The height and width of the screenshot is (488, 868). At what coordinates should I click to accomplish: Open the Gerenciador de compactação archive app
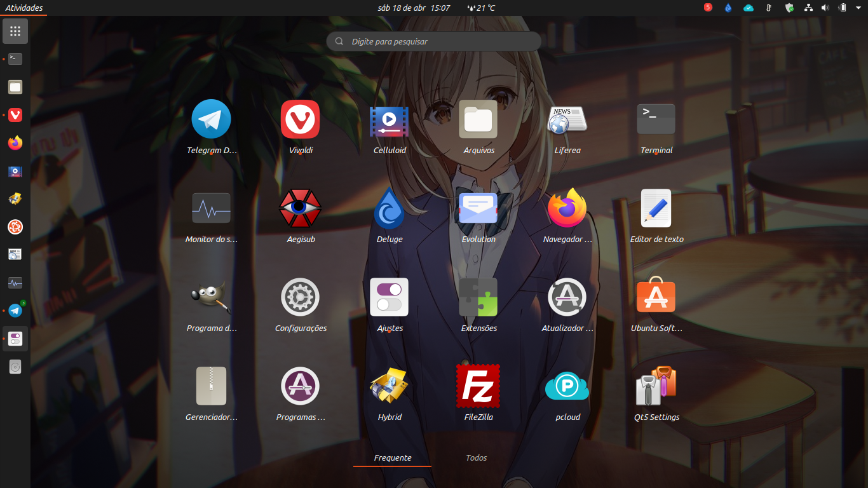tap(212, 386)
